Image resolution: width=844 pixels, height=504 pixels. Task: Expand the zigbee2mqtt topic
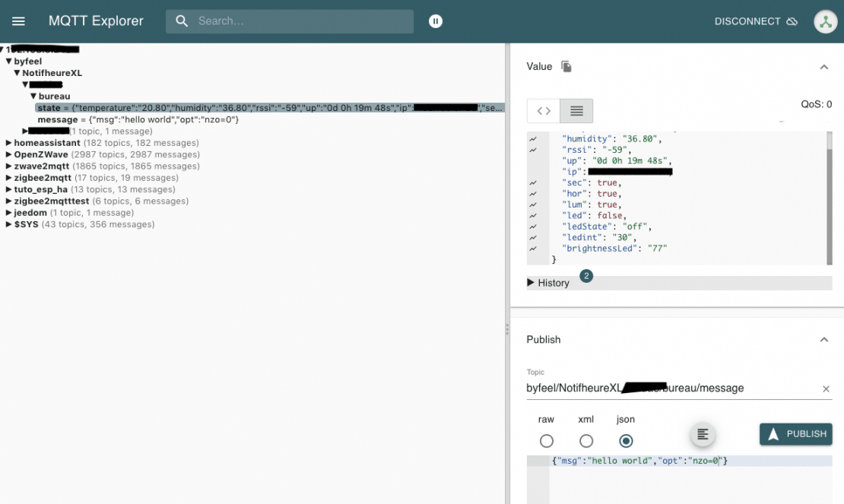point(8,178)
